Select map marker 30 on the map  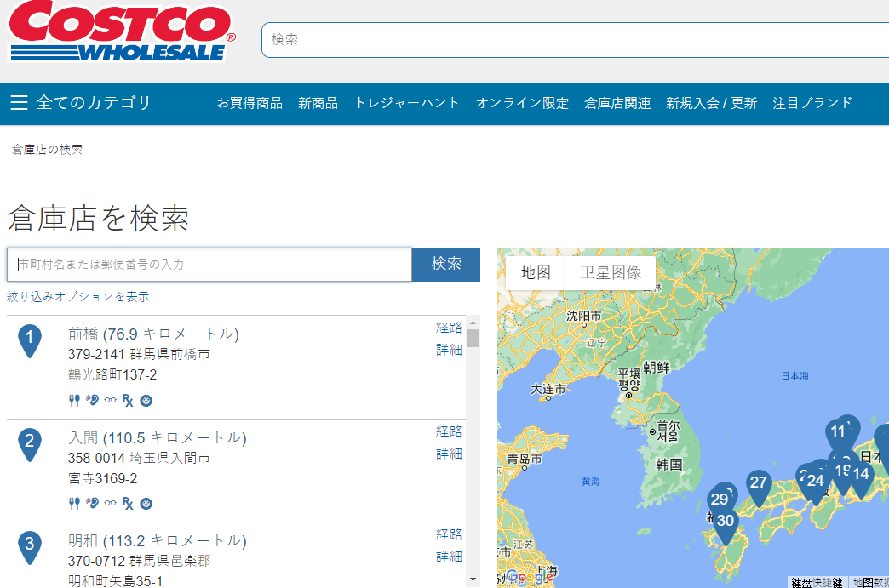pyautogui.click(x=725, y=522)
